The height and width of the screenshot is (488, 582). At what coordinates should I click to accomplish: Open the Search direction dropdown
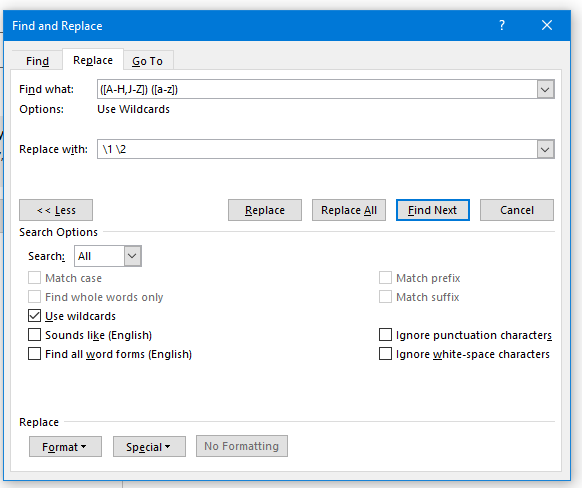click(108, 256)
